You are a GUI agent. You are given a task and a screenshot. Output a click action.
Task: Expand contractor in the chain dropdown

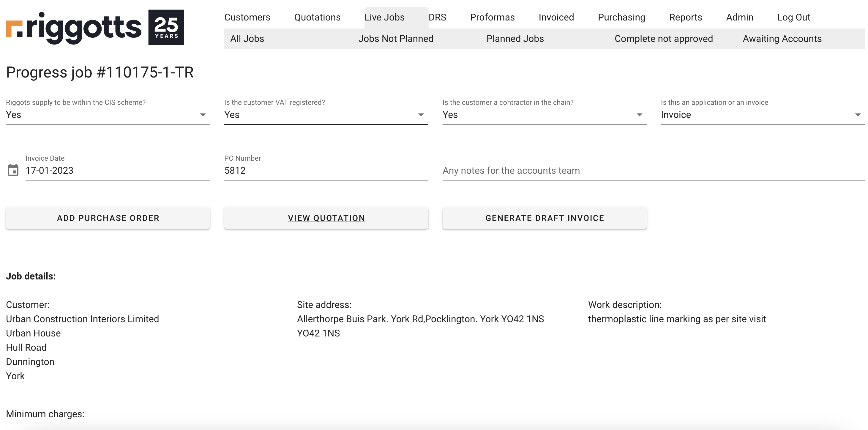pos(544,115)
